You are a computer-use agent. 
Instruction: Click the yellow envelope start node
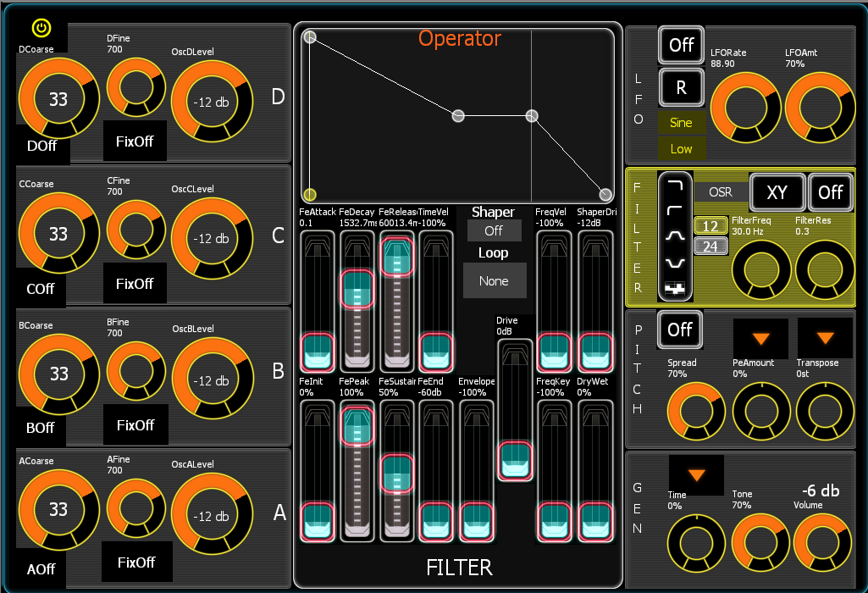[x=310, y=194]
